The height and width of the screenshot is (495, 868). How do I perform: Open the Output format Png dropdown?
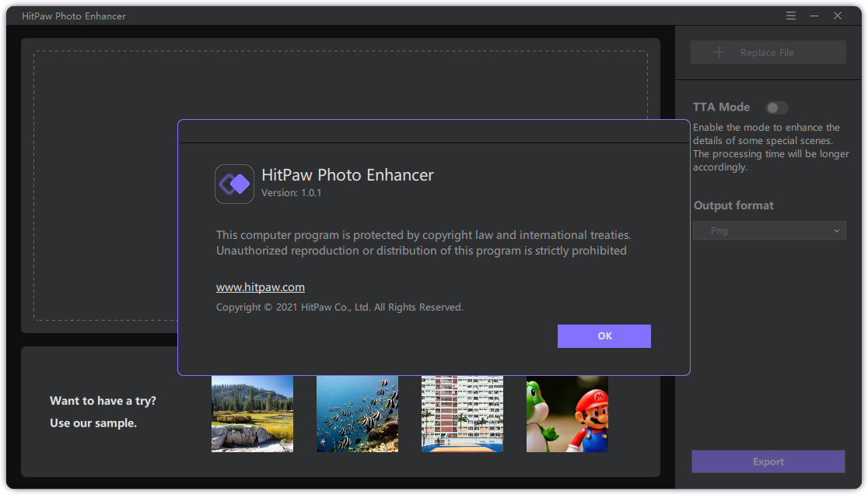[x=768, y=230]
